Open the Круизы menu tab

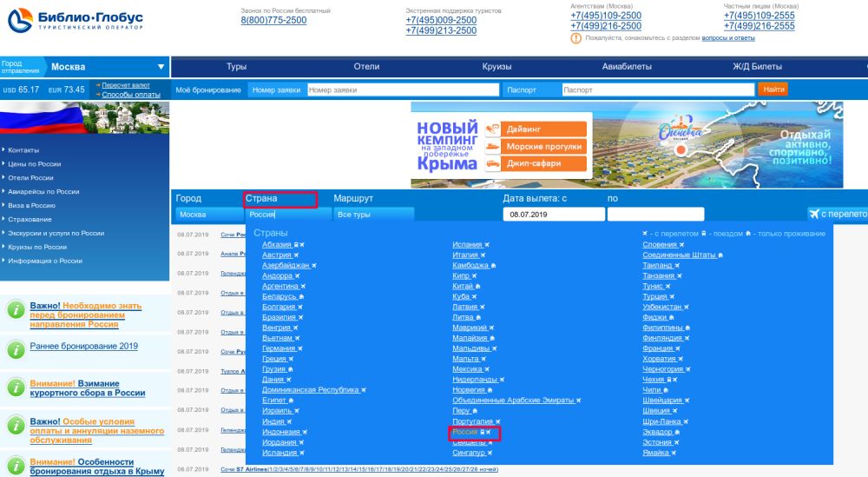[496, 67]
